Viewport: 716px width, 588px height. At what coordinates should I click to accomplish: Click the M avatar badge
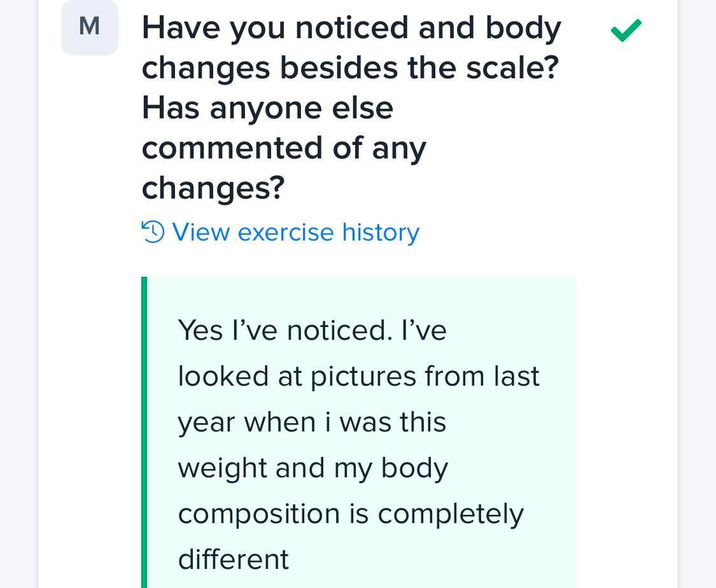coord(90,27)
